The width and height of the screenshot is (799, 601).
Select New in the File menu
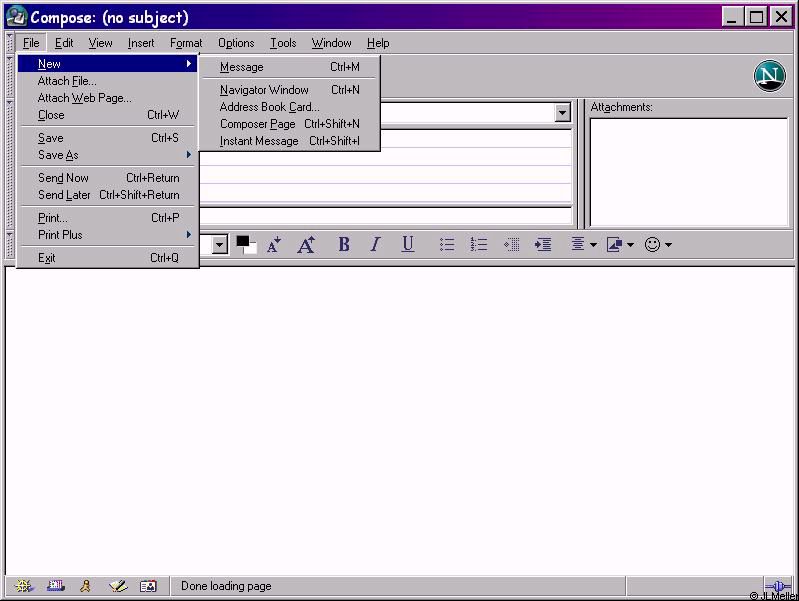click(x=108, y=64)
